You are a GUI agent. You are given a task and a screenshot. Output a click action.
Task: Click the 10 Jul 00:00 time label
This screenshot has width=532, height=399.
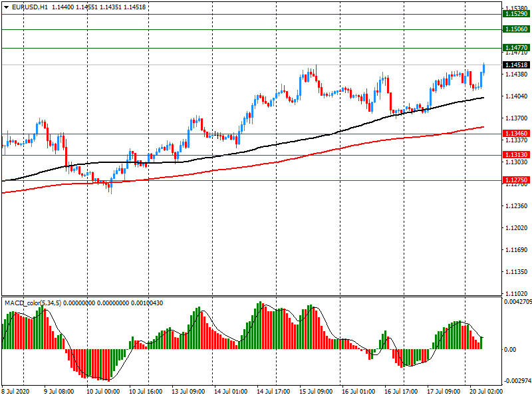tap(103, 392)
